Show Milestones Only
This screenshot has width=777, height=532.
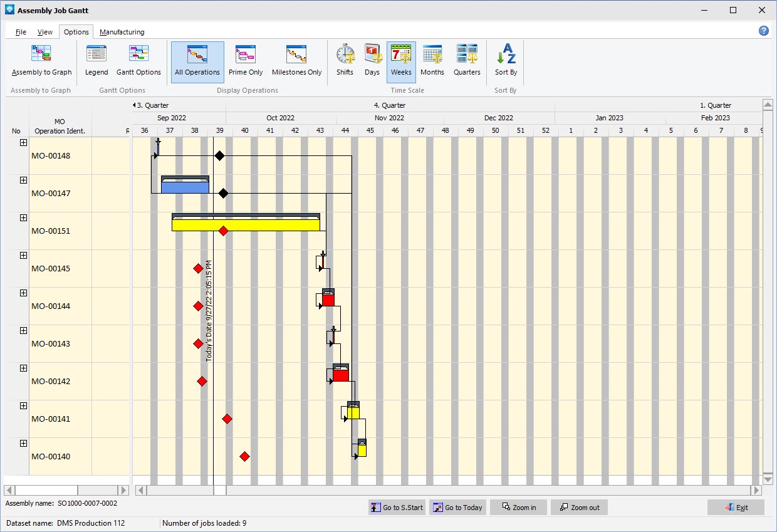296,61
